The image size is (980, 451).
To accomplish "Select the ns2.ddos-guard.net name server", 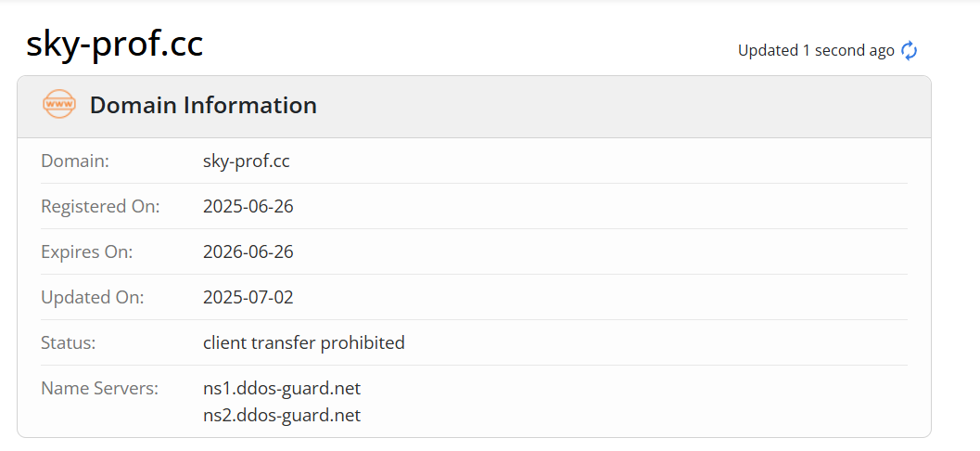I will 281,415.
